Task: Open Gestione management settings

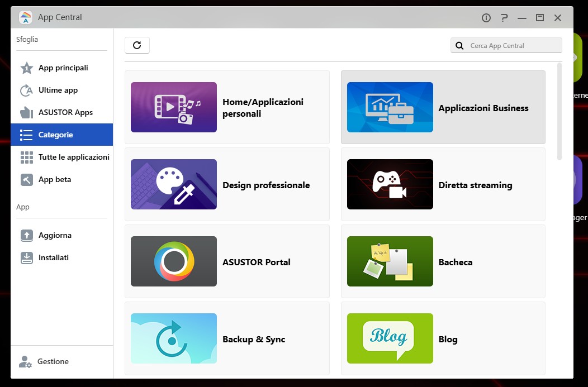Action: 53,361
